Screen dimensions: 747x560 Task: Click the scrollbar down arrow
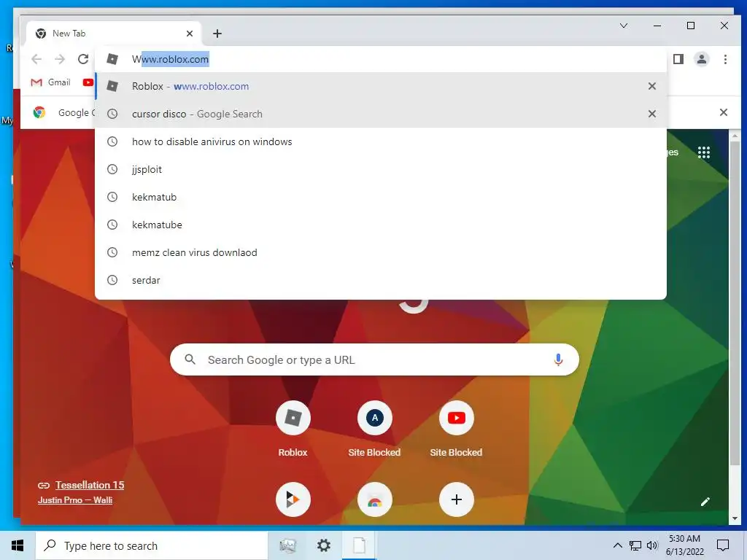pyautogui.click(x=735, y=518)
